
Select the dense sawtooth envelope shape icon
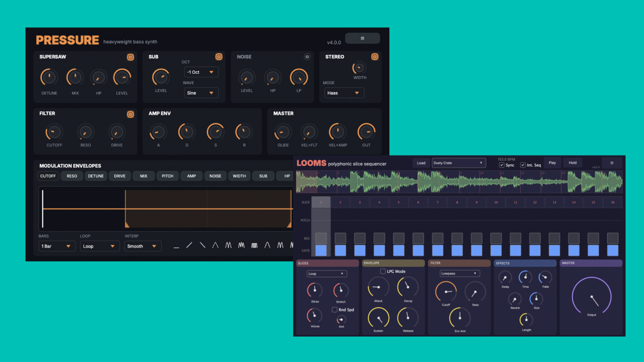254,245
